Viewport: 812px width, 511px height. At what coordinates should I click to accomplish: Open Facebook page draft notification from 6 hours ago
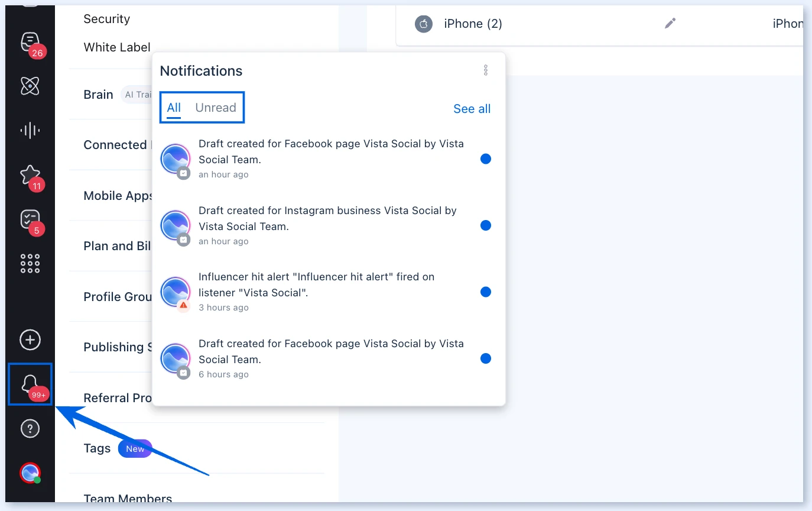(x=329, y=358)
